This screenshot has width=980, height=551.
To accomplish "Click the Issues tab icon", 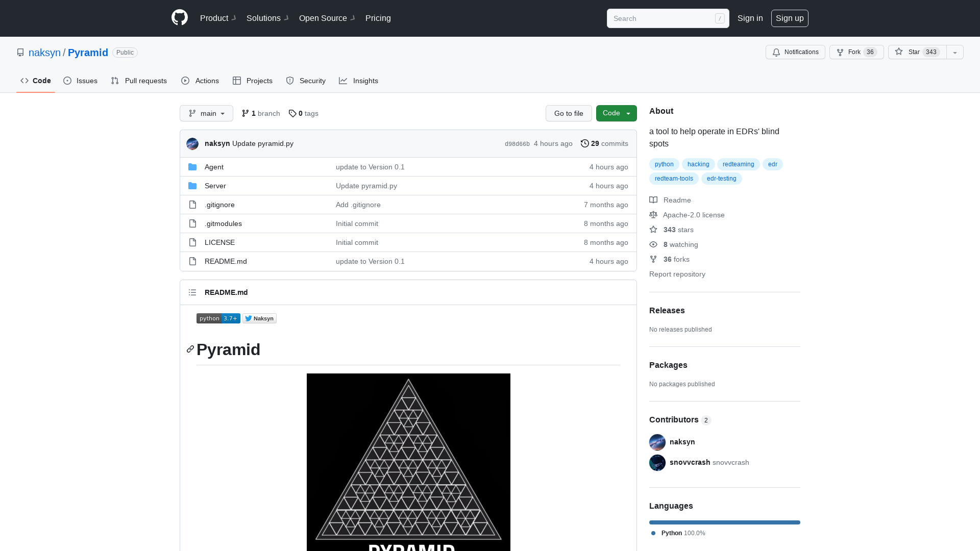I will click(67, 81).
